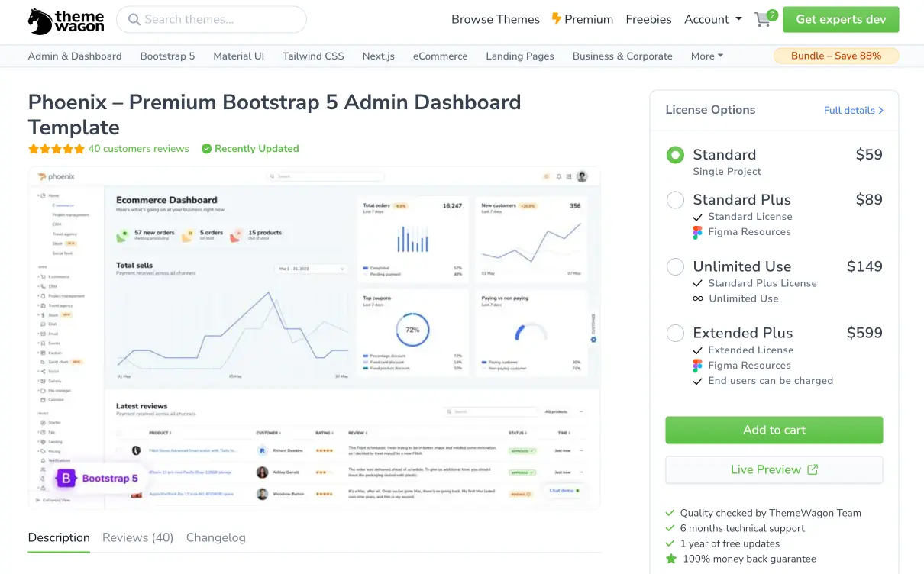924x574 pixels.
Task: Select the Extended Plus license option
Action: coord(675,333)
